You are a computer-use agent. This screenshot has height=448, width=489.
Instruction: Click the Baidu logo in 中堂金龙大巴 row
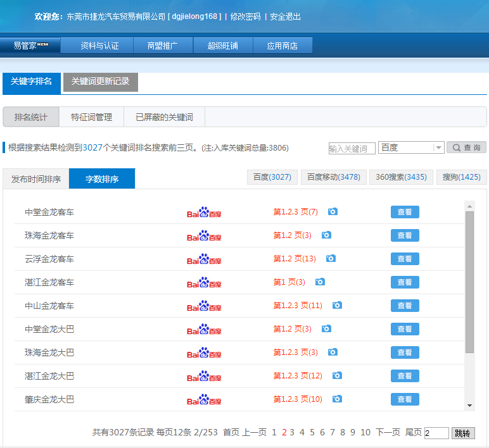(204, 329)
